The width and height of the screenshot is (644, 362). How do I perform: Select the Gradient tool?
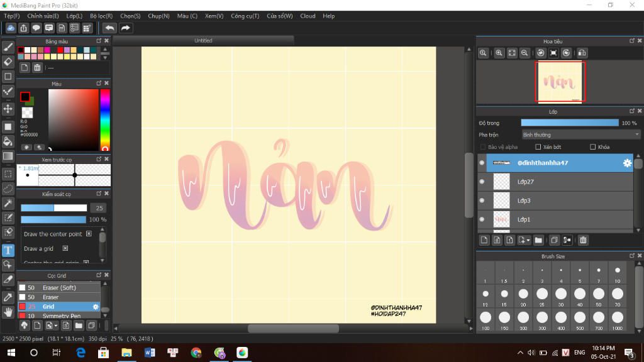point(8,156)
